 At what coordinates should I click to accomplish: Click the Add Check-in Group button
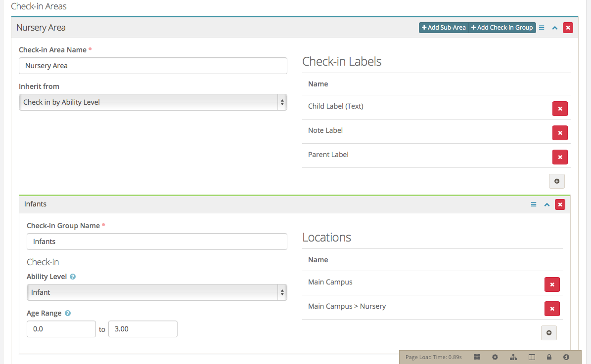click(502, 27)
